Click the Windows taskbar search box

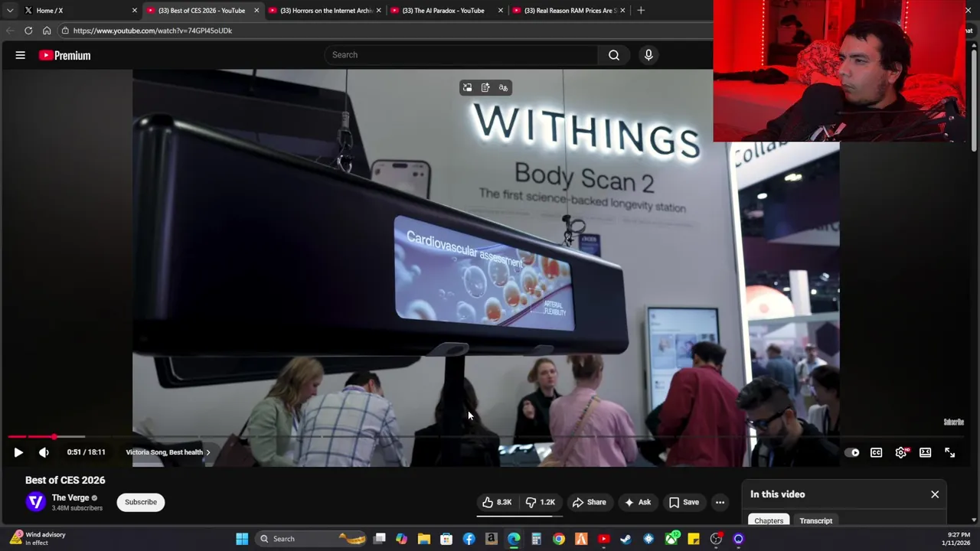pyautogui.click(x=309, y=539)
